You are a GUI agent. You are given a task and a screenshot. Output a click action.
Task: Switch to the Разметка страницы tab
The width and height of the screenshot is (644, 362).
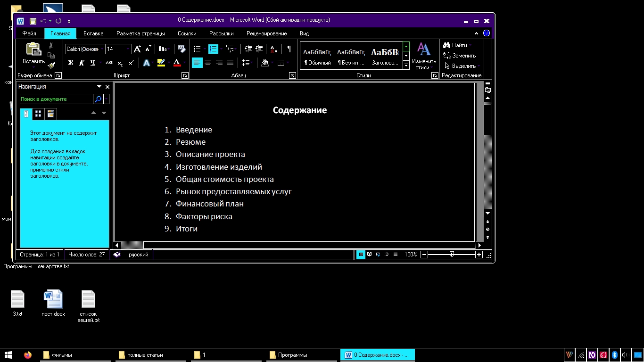click(x=140, y=33)
